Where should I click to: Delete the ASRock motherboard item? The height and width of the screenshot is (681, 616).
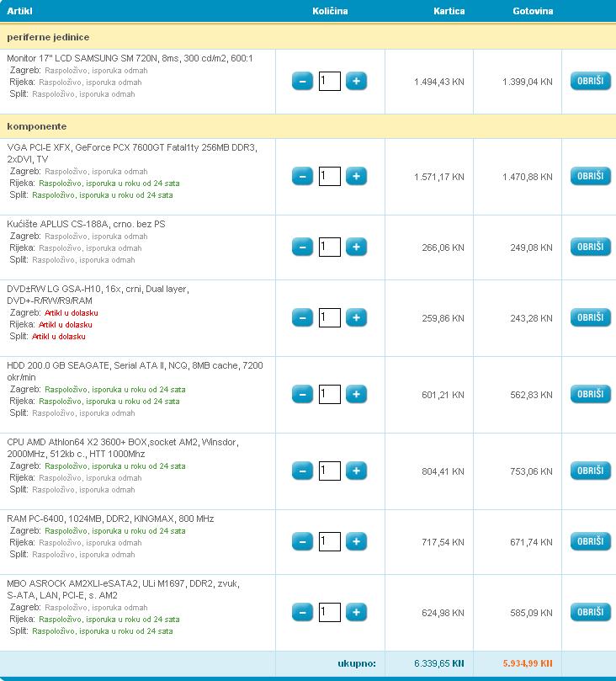click(590, 613)
